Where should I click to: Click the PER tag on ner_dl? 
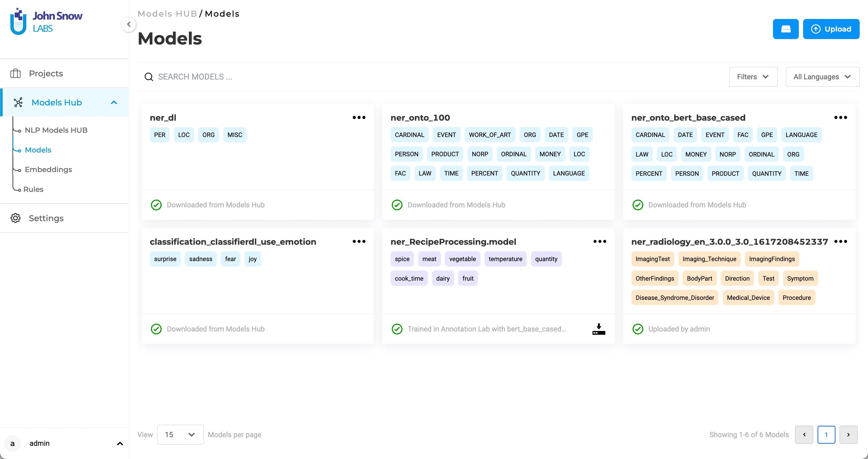click(160, 135)
